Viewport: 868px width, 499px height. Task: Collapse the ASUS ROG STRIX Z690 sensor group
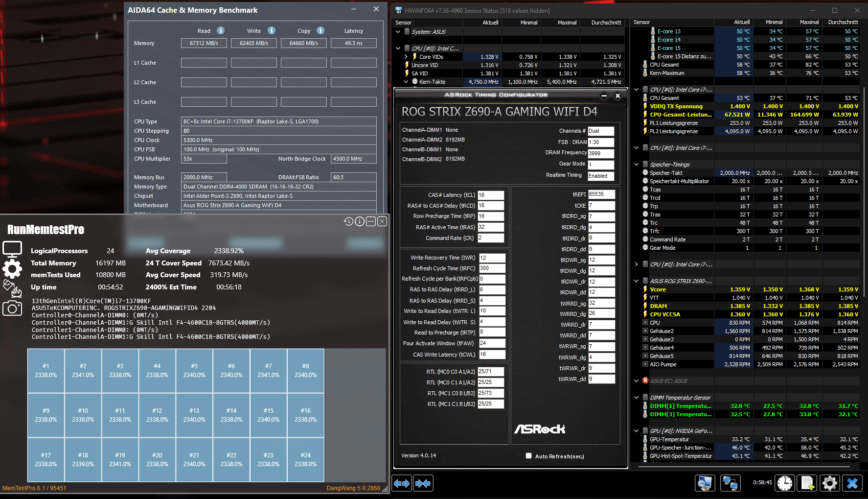tap(636, 281)
